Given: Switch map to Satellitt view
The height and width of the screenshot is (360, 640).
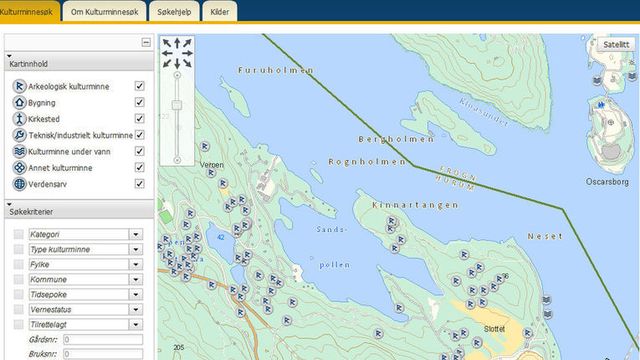Looking at the screenshot, I should pyautogui.click(x=616, y=44).
